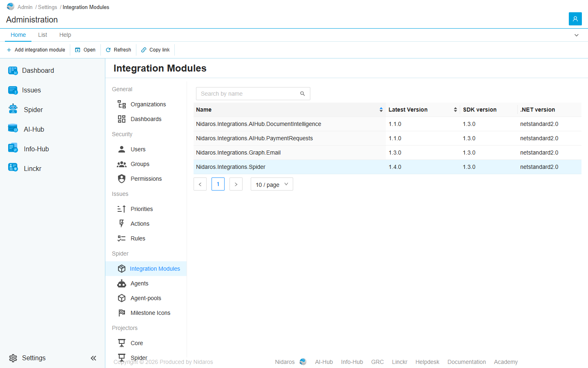Screen dimensions: 588x368
Task: Select Groups under Security
Action: pyautogui.click(x=146, y=164)
